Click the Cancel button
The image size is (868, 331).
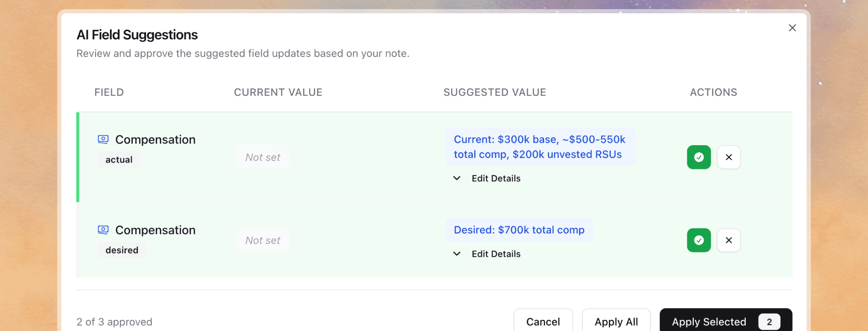[543, 321]
